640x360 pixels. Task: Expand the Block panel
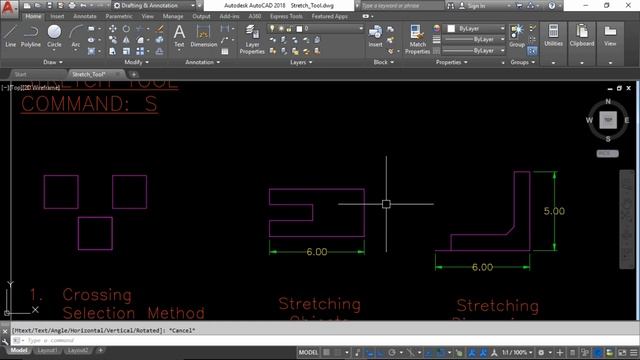pyautogui.click(x=384, y=62)
